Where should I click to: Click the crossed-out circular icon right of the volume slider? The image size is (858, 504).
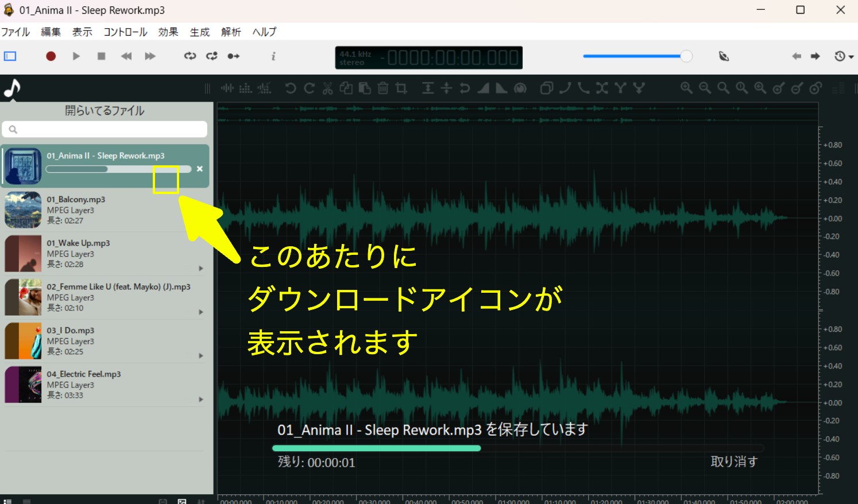(724, 56)
